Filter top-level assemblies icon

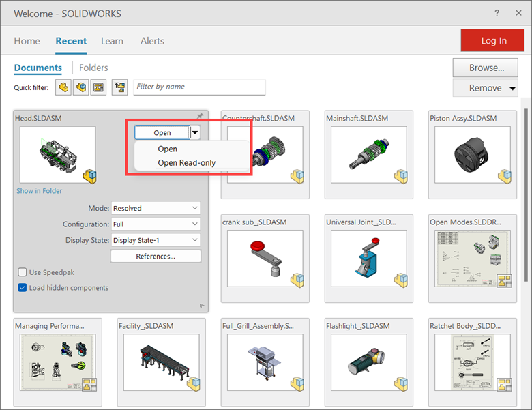[x=120, y=87]
